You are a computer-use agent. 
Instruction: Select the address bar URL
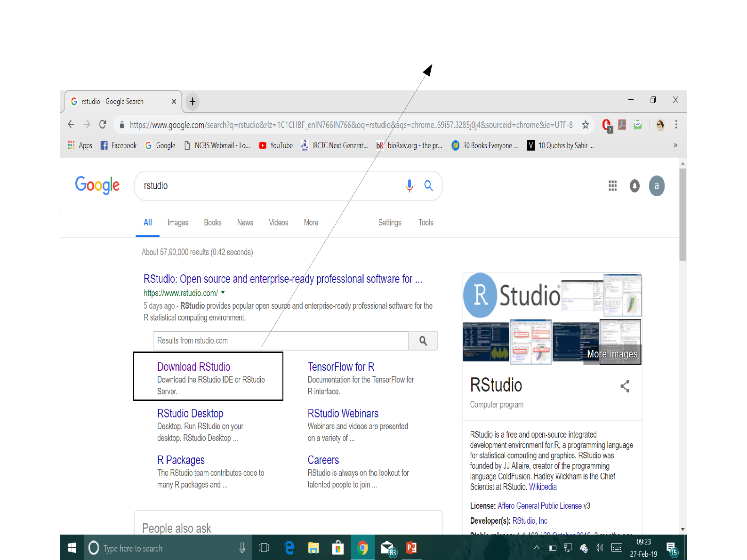coord(351,125)
